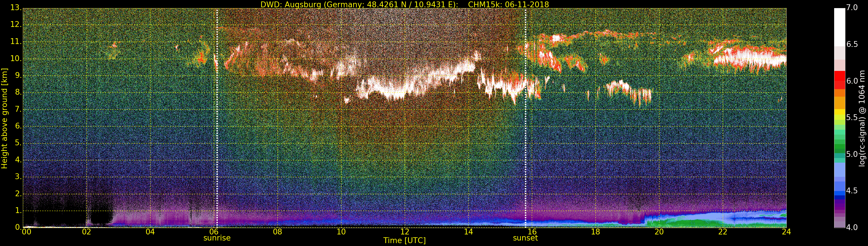
Task: Click the 0 km tick on the height axis
Action: point(18,227)
